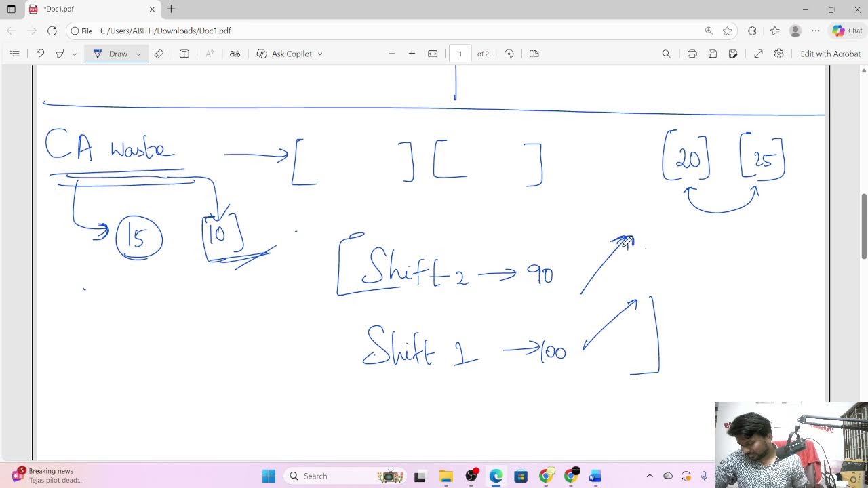Show hidden system tray icons
This screenshot has height=488, width=868.
click(650, 476)
